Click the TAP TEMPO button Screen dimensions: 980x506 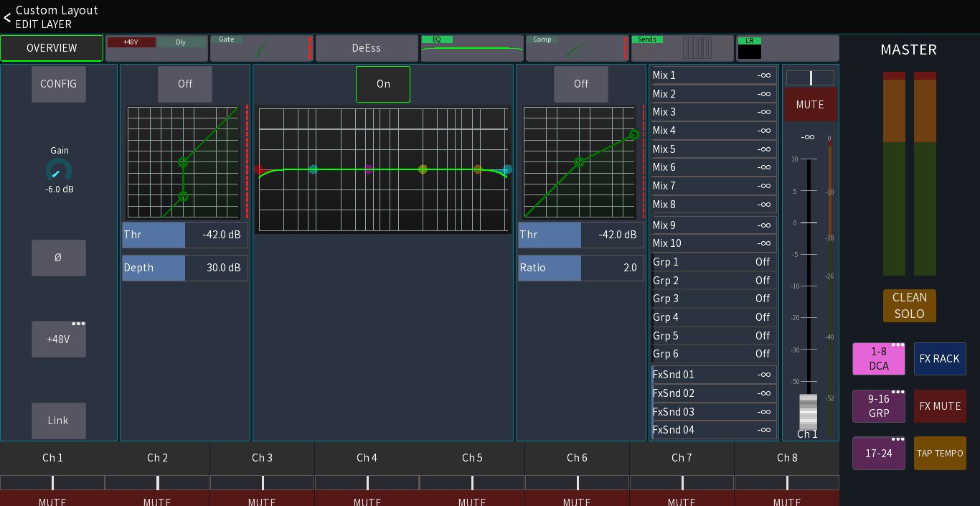pyautogui.click(x=940, y=454)
